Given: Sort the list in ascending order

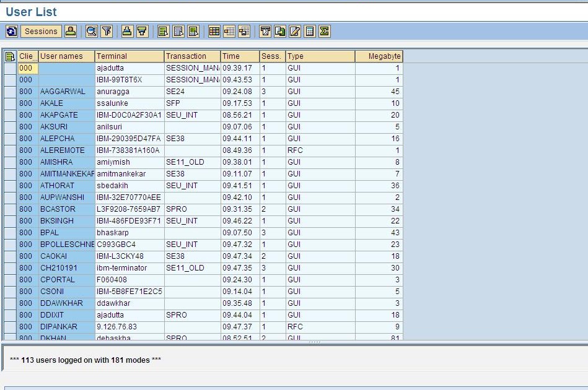Looking at the screenshot, I should point(127,31).
